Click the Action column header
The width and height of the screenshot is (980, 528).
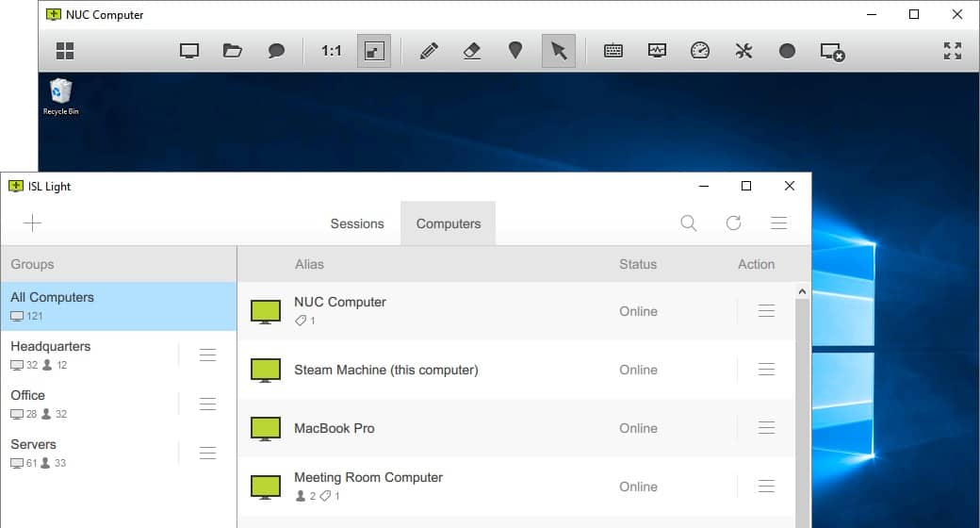757,264
